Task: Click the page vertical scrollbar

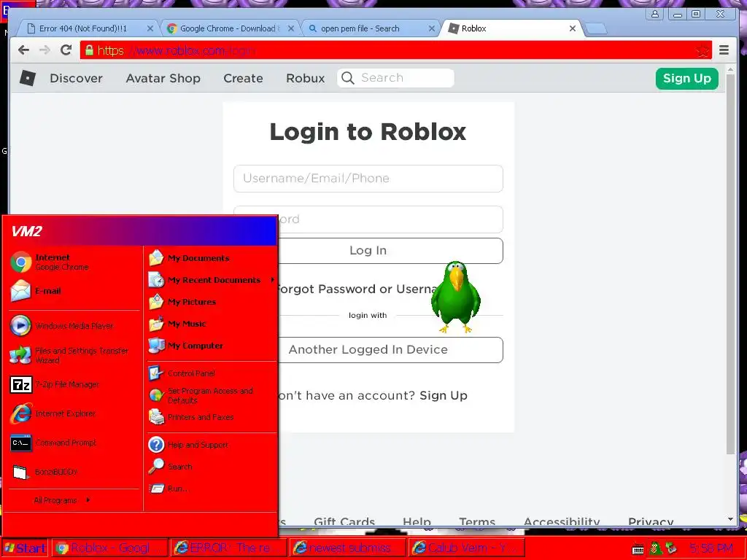Action: pyautogui.click(x=730, y=264)
